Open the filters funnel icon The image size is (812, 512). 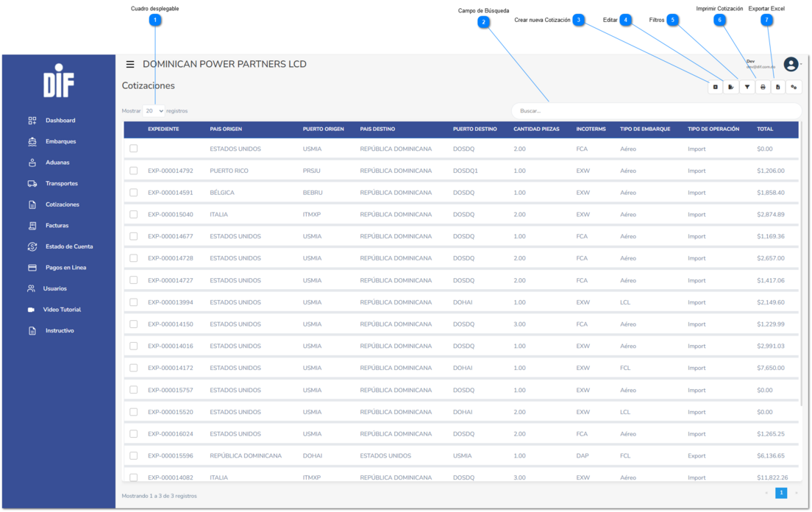click(747, 87)
